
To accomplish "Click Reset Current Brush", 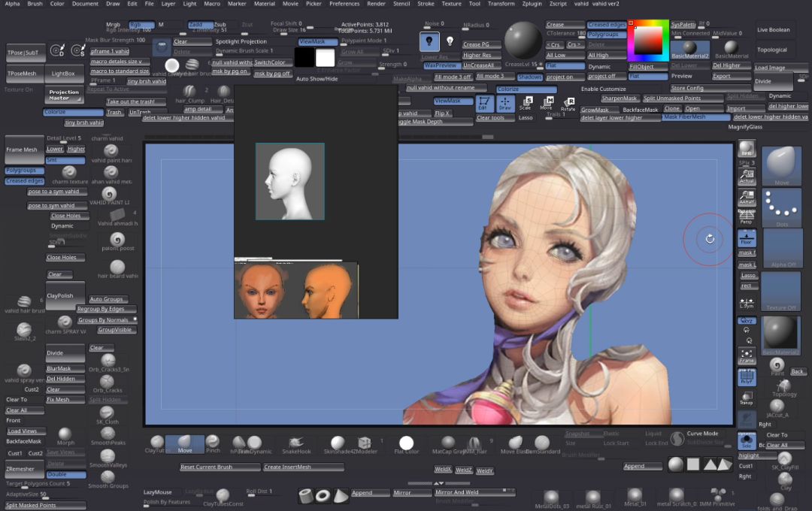I will click(220, 467).
